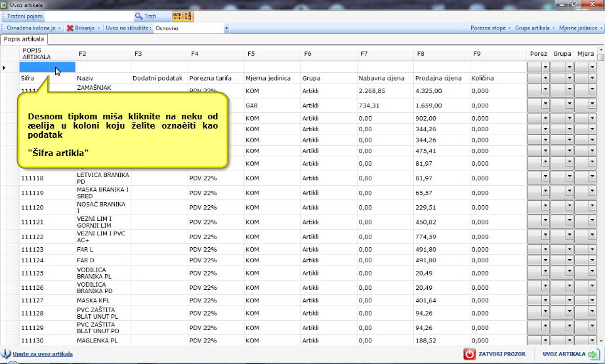
Task: Select cell "MASKA KPL"
Action: point(103,300)
